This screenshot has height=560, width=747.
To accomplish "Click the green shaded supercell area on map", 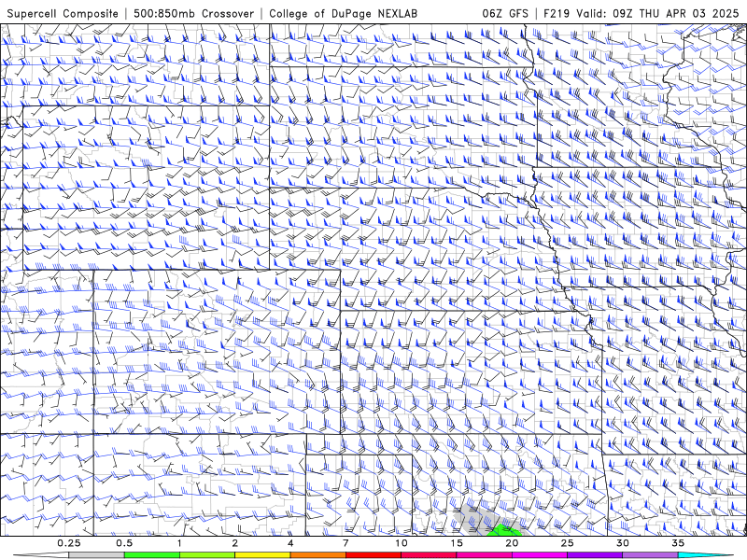I will coord(505,531).
